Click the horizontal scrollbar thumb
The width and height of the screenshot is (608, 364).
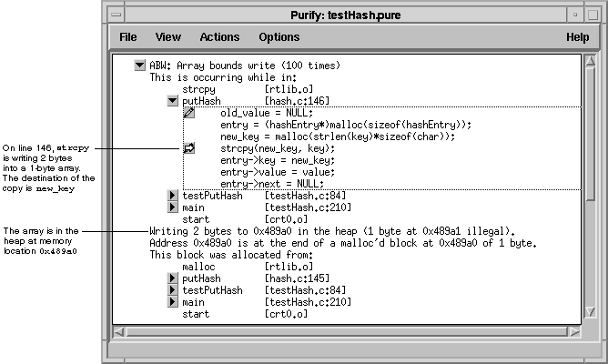point(347,332)
